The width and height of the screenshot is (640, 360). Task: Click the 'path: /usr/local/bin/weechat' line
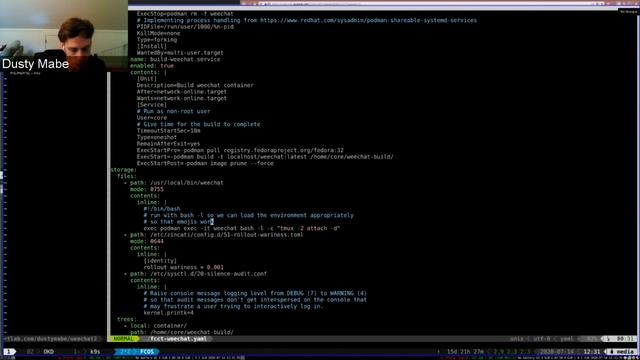click(x=173, y=183)
